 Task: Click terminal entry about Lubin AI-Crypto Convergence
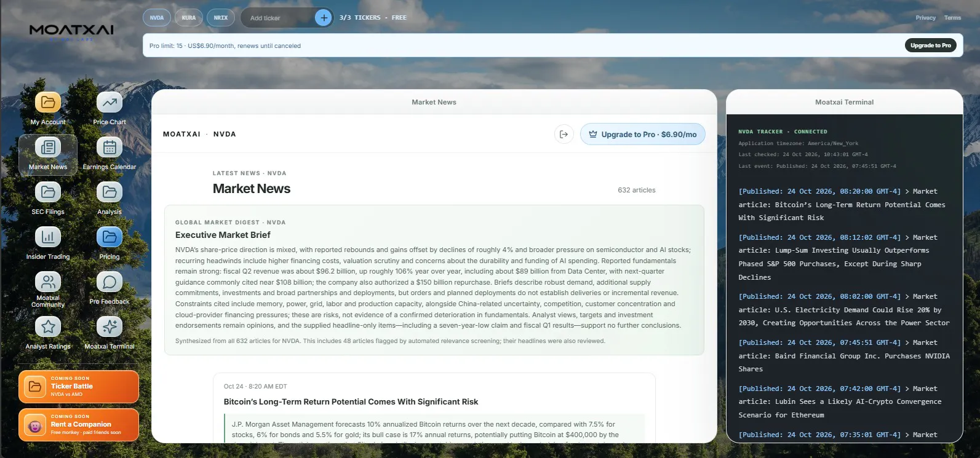(840, 402)
